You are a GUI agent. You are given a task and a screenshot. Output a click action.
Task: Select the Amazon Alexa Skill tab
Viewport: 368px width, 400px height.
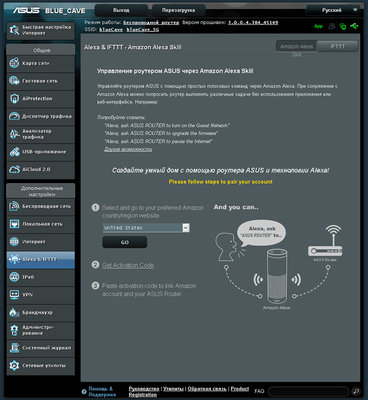(x=296, y=47)
